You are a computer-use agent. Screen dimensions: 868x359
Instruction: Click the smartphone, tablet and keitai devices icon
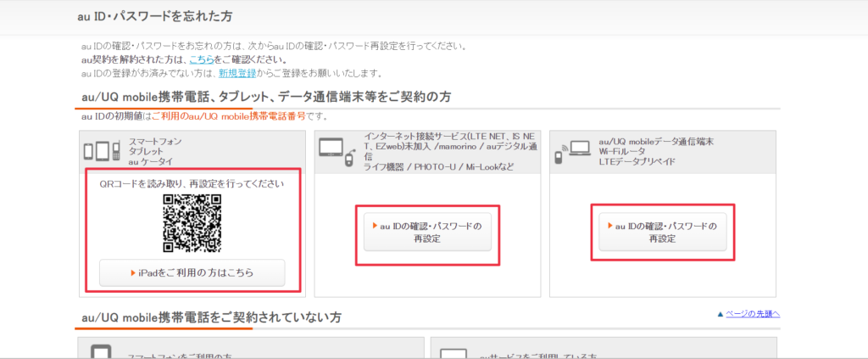(102, 151)
